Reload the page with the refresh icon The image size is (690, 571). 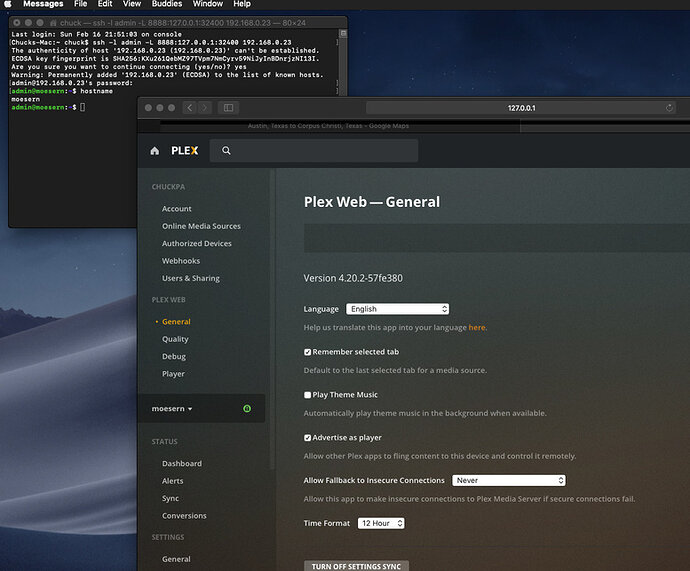pos(669,108)
